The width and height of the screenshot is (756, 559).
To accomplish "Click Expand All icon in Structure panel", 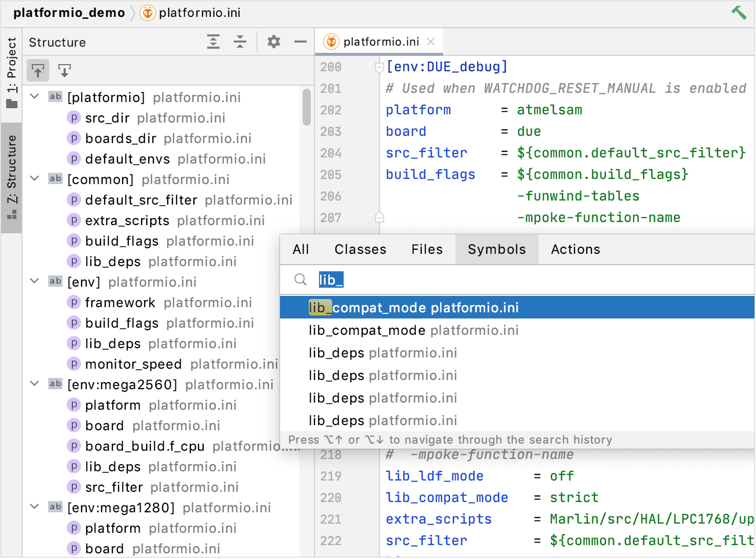I will click(x=213, y=42).
